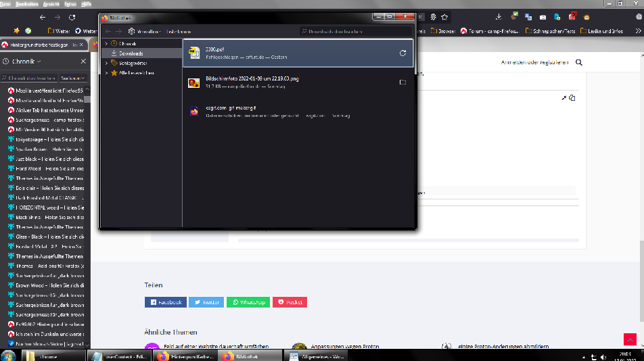Open the Lexika und Infos bookmarks folder

coord(601,31)
